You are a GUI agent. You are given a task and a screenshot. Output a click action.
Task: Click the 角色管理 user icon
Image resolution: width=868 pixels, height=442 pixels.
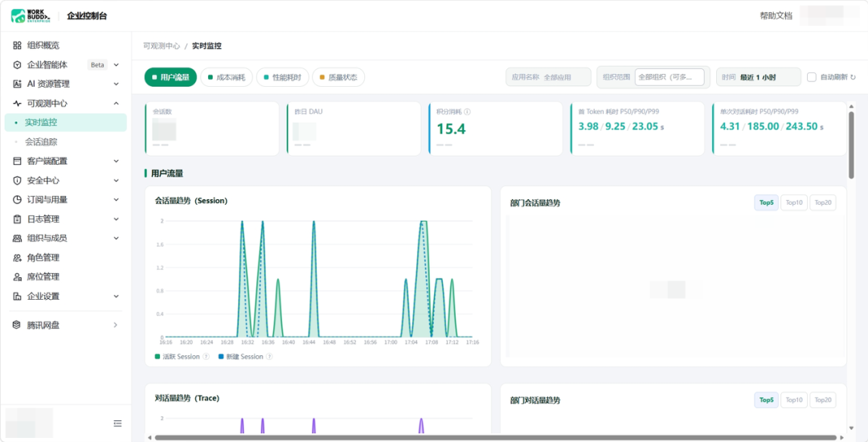(x=17, y=258)
